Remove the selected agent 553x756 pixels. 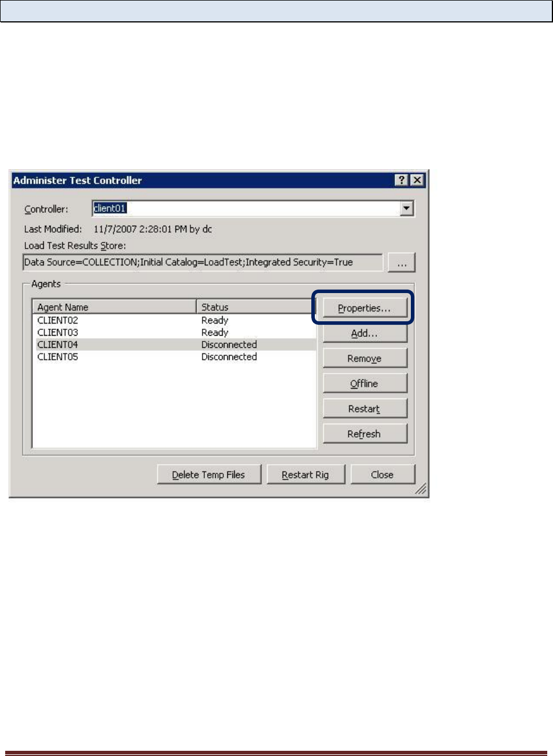tap(365, 358)
